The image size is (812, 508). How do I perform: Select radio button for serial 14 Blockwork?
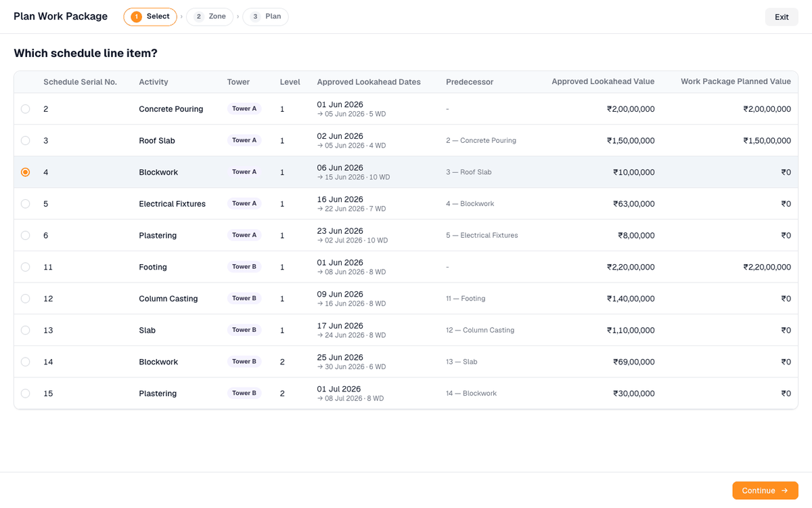coord(25,362)
